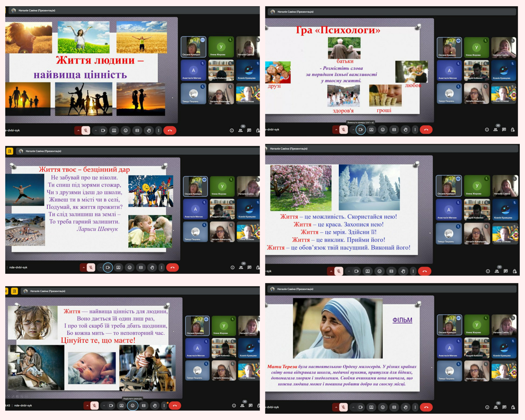Expand audio settings chevron in blossom-and-snow slide screenshot

pyautogui.click(x=331, y=271)
